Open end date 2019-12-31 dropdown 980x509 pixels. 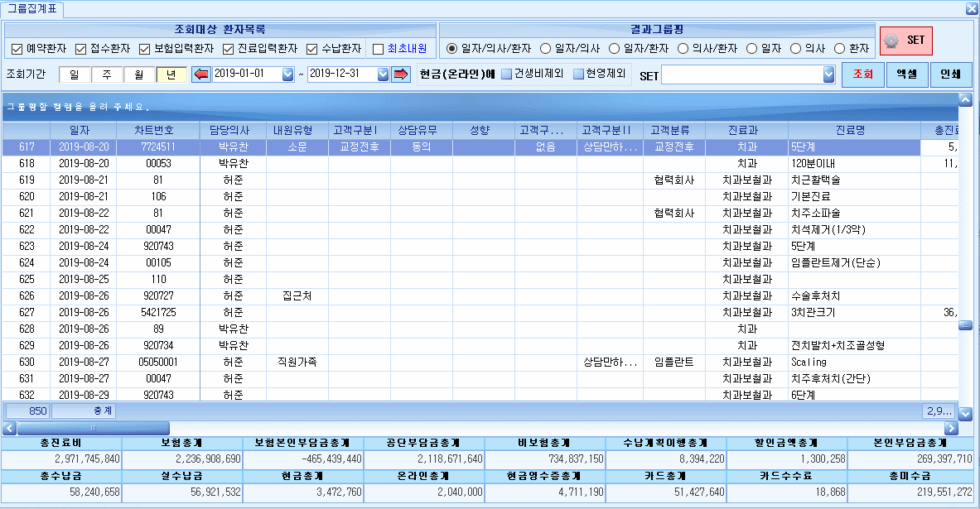point(383,74)
